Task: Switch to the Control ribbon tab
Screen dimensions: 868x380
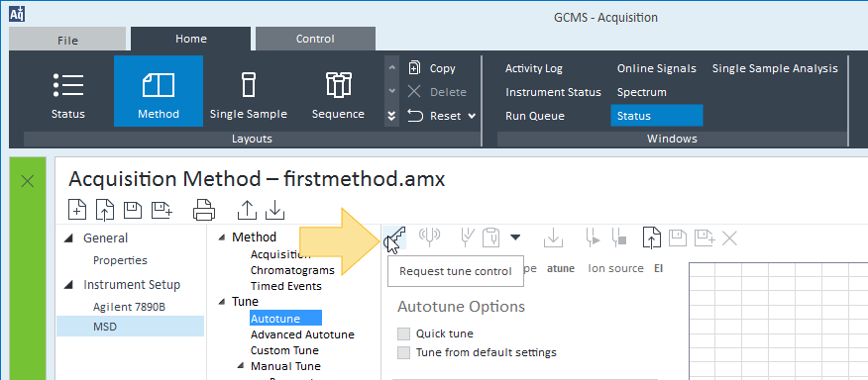Action: point(315,39)
